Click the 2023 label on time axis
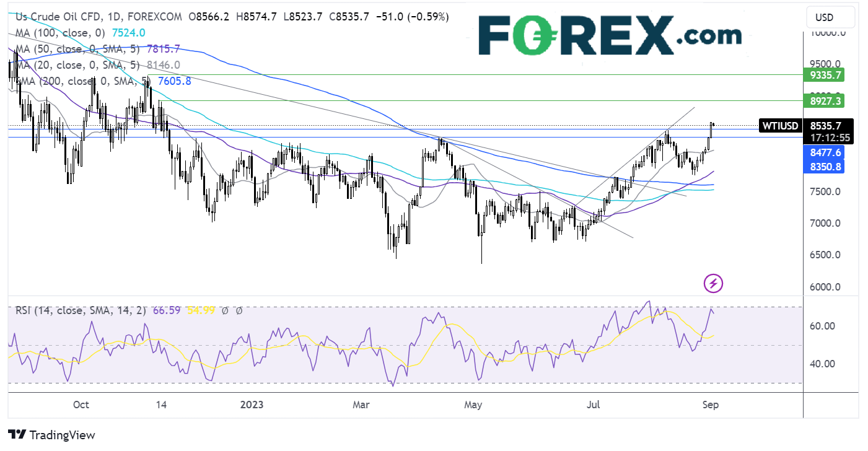Screen dimensions: 868x451 click(x=250, y=405)
